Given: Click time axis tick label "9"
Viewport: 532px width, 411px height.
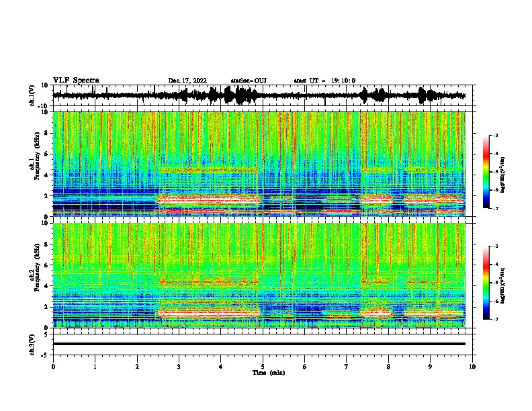Looking at the screenshot, I should pos(430,367).
